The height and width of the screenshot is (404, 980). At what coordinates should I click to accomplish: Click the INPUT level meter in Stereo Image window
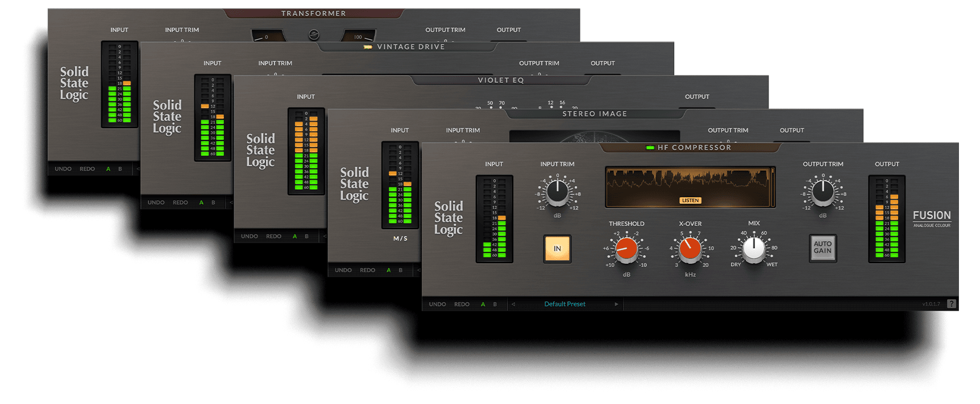[400, 185]
